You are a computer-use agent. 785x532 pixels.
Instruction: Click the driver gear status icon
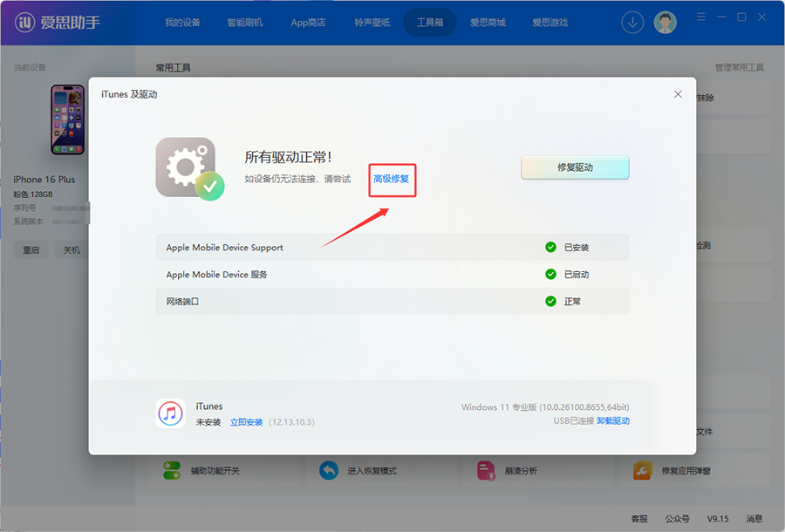pos(189,168)
